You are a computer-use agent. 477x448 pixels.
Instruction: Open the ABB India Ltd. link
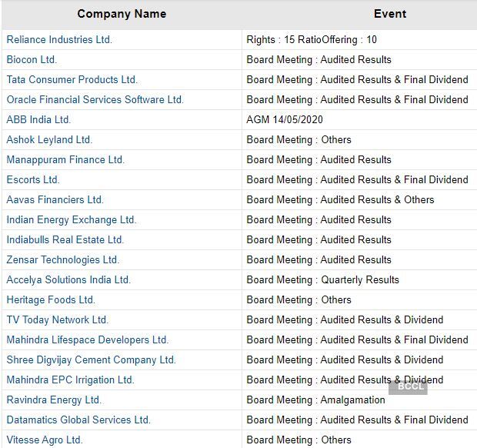pyautogui.click(x=38, y=120)
